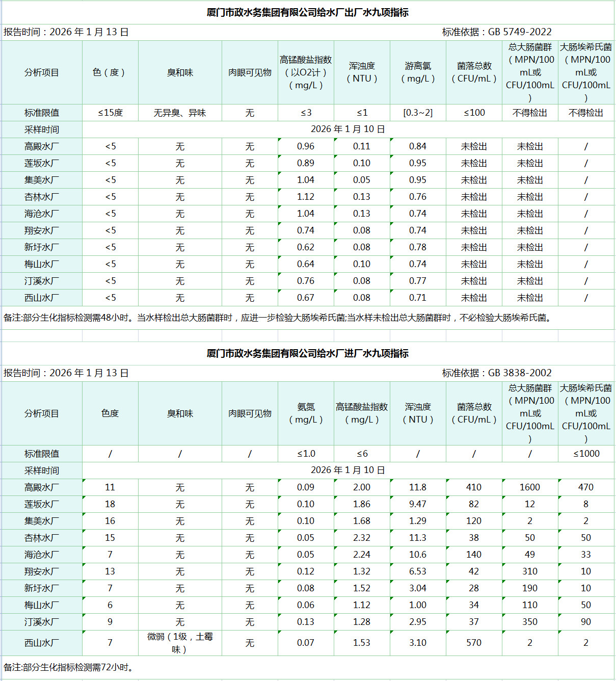Select the 9.47 turbidity value cell

[418, 504]
